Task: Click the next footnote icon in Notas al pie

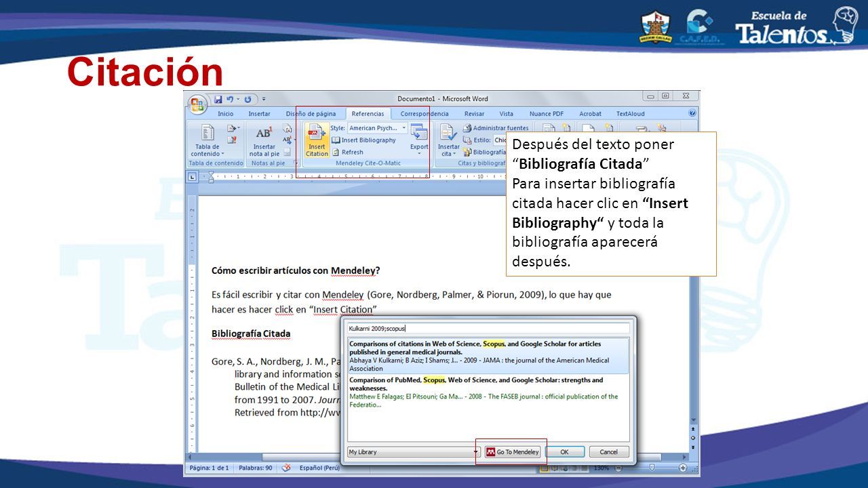Action: click(x=289, y=140)
